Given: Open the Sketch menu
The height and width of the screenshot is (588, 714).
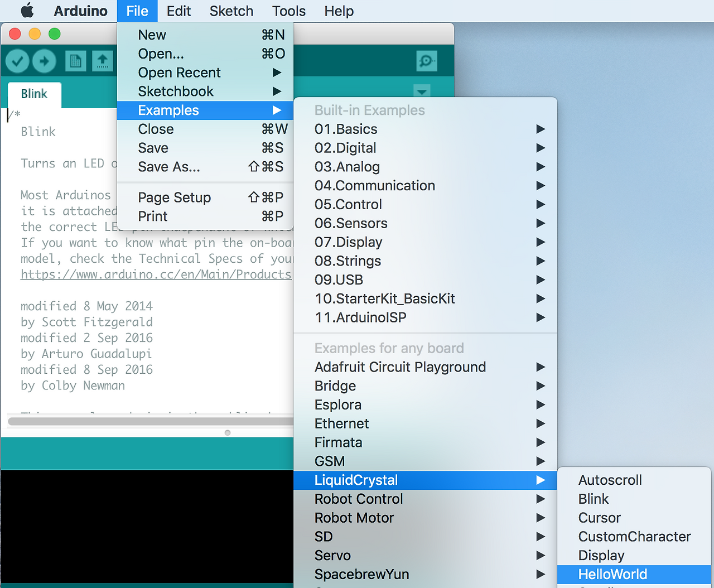Looking at the screenshot, I should (231, 11).
